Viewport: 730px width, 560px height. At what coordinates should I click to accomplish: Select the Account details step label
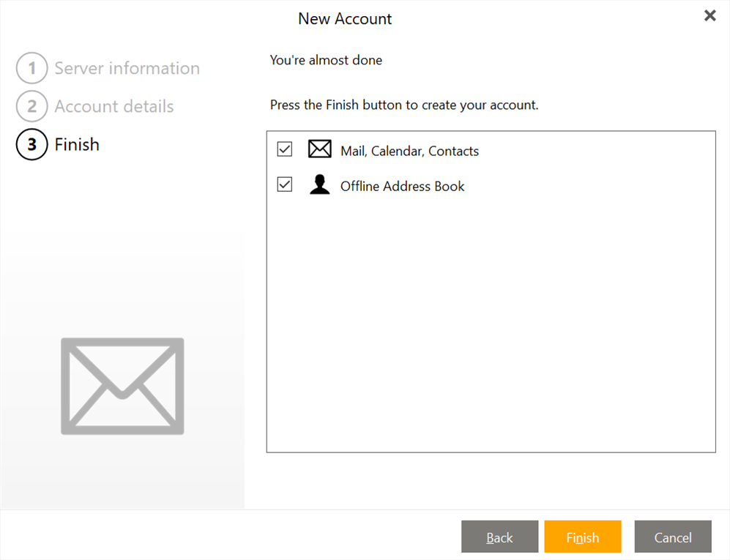(113, 106)
